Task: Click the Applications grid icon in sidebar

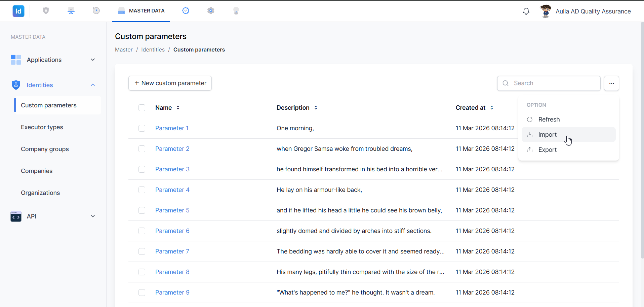Action: point(16,60)
